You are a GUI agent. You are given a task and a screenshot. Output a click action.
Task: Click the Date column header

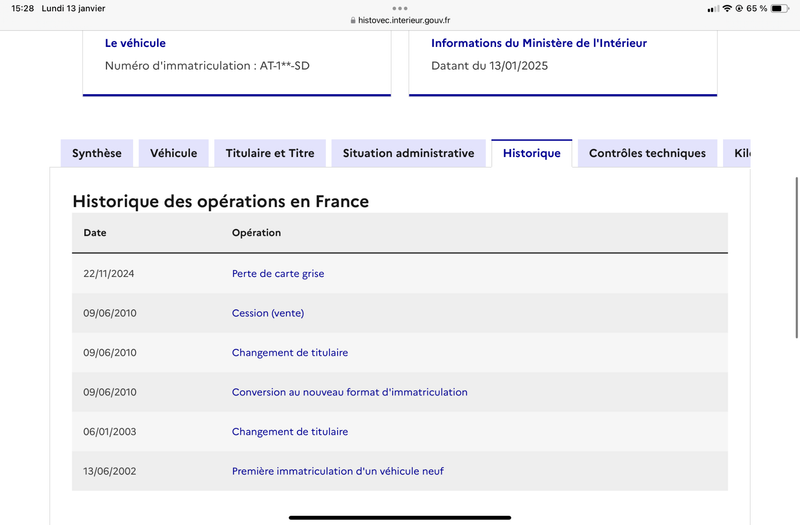(x=95, y=233)
